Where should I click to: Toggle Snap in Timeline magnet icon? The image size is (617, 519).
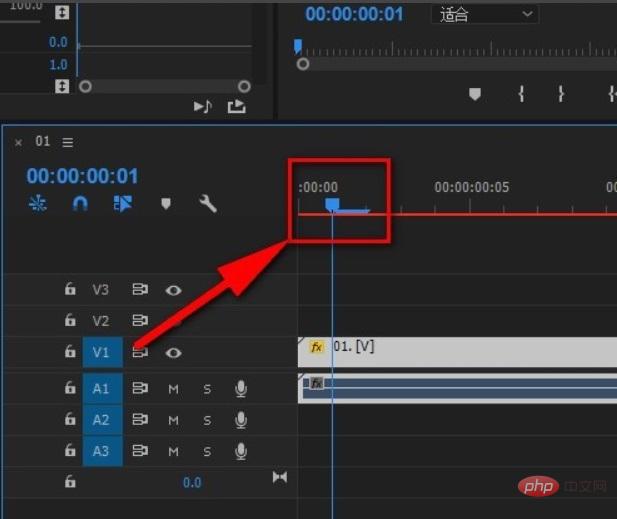pyautogui.click(x=80, y=204)
